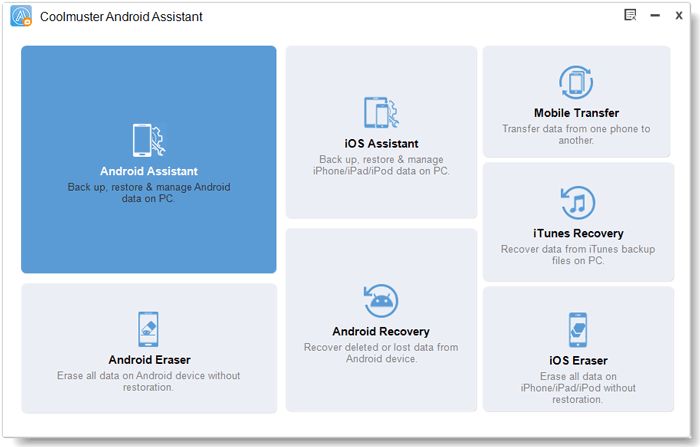Click the Android Assistant phone-with-gear icon
Image resolution: width=700 pixels, height=447 pixels.
[148, 141]
